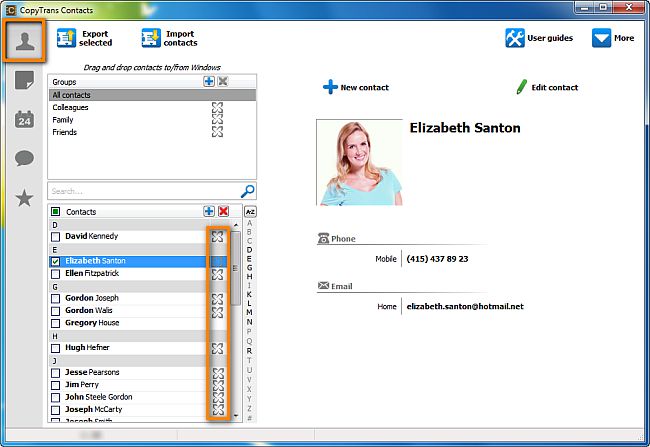Click the magnifier search icon
This screenshot has width=650, height=447.
click(x=247, y=191)
